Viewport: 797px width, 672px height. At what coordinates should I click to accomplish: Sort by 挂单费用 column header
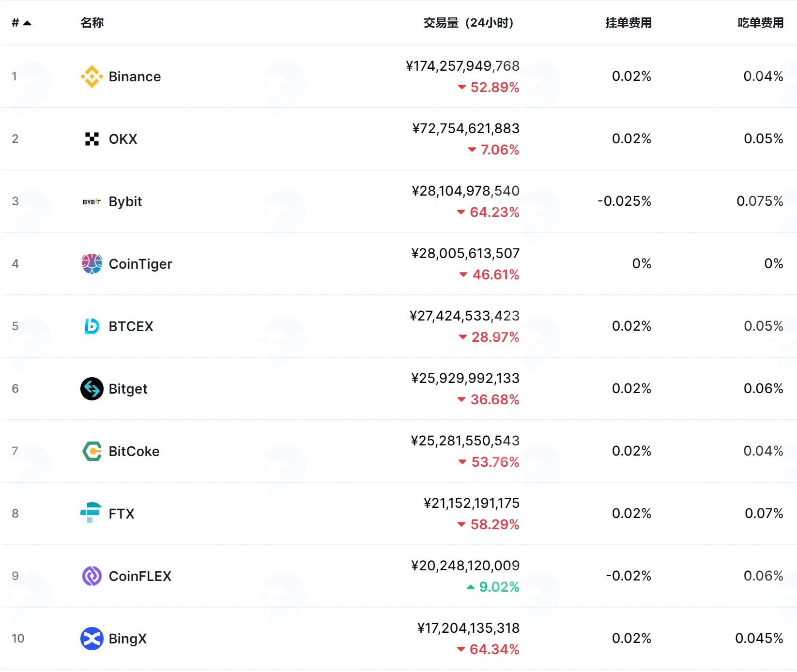coord(628,23)
